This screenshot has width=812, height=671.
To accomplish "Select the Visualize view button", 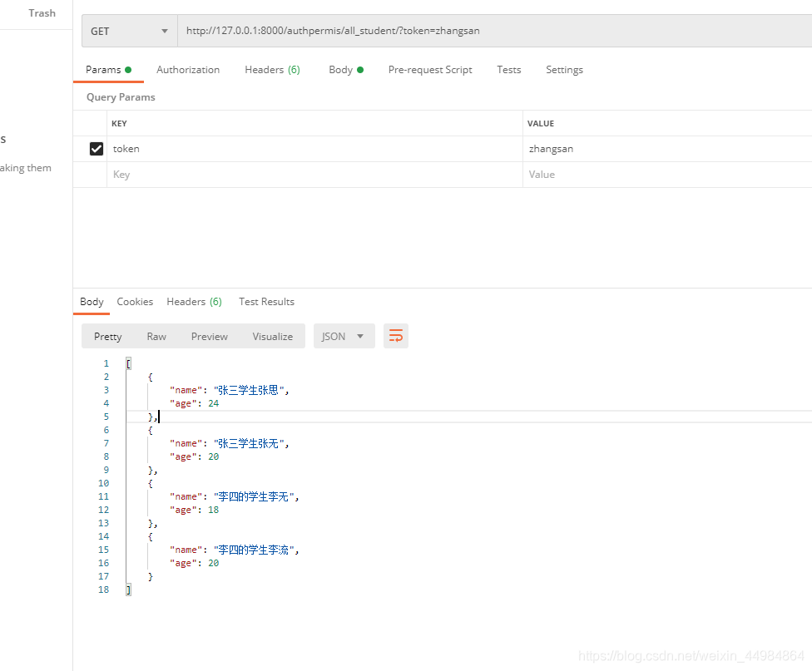I will [272, 337].
